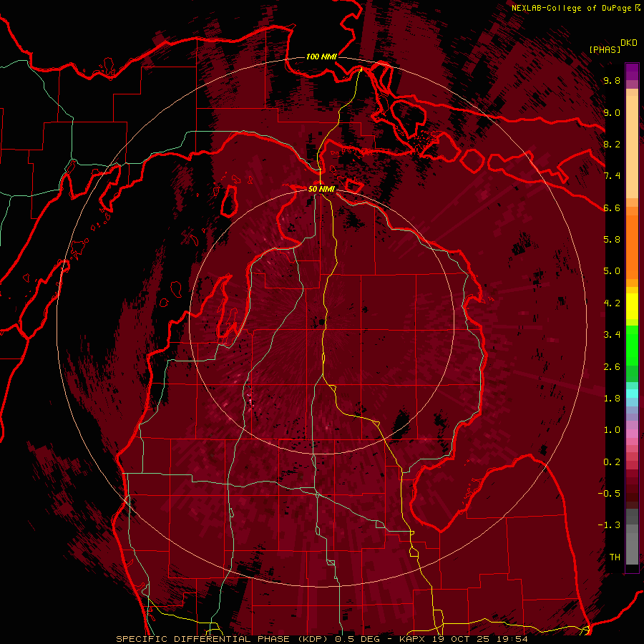Screen dimensions: 644x644
Task: Click the 1.0 value on the legend
Action: point(612,430)
